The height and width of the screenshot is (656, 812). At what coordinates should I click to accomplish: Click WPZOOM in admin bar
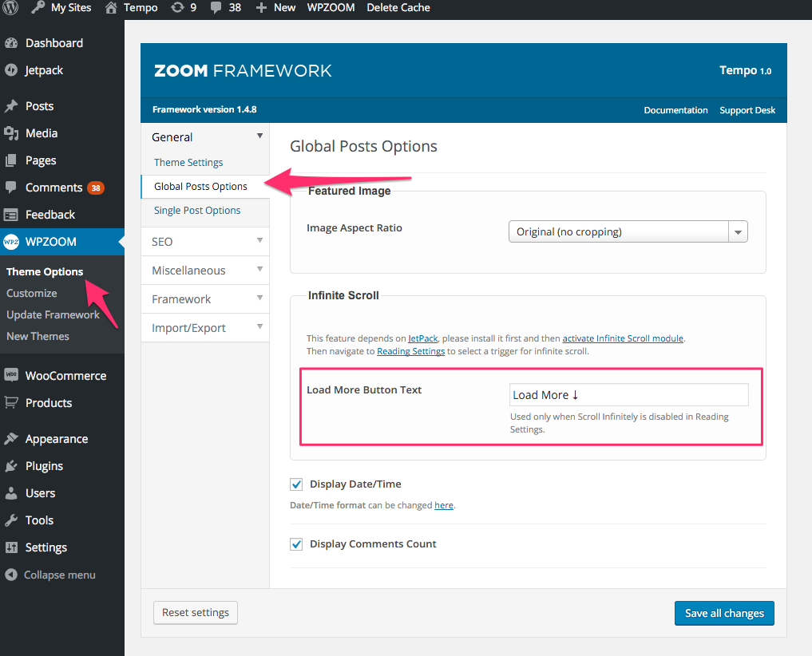(x=331, y=8)
